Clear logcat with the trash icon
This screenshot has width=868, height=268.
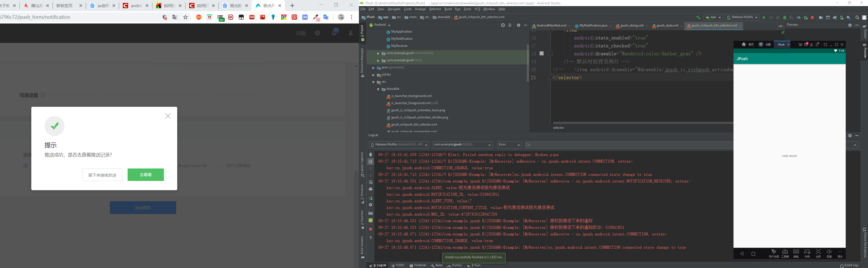point(371,155)
